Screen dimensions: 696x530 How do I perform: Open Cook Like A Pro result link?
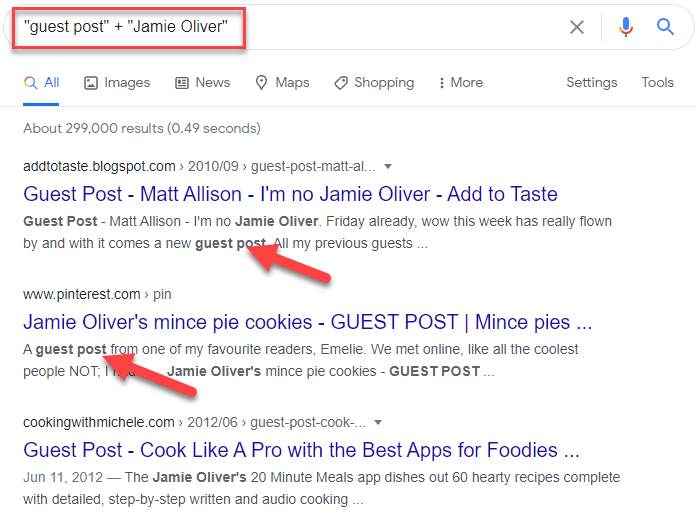pyautogui.click(x=301, y=450)
